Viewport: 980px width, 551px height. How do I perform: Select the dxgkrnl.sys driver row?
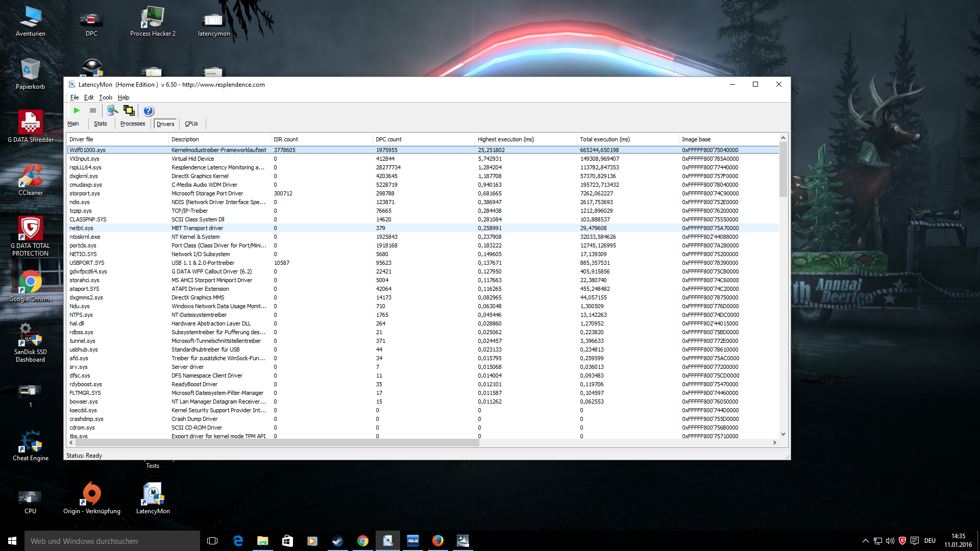(x=84, y=176)
